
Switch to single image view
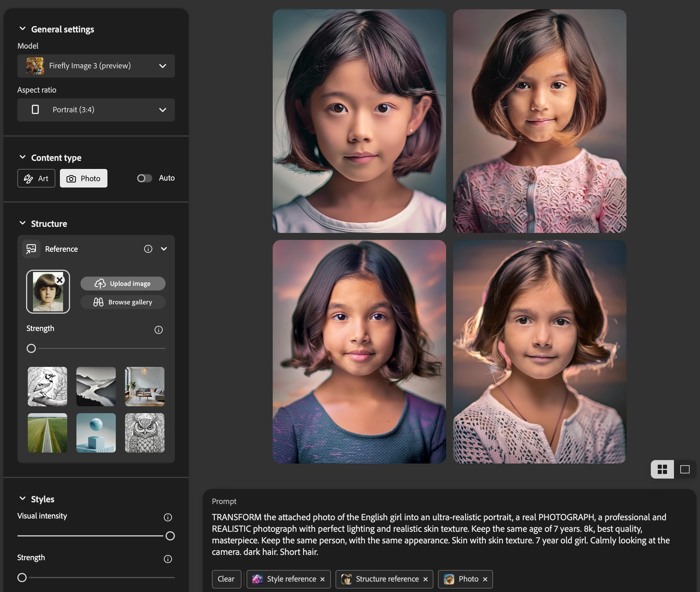coord(685,469)
